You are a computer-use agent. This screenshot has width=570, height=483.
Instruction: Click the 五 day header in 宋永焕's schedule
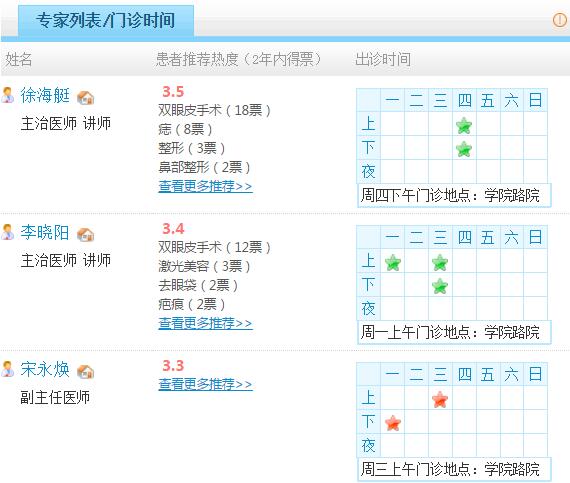[x=488, y=374]
